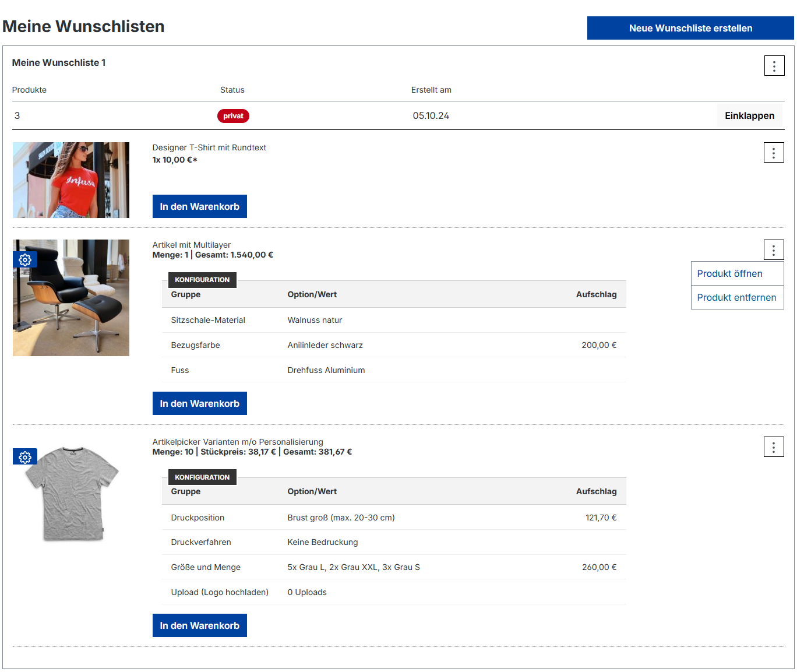The width and height of the screenshot is (797, 672).
Task: Choose 'Produkt entfernen' in the context menu
Action: [x=738, y=297]
